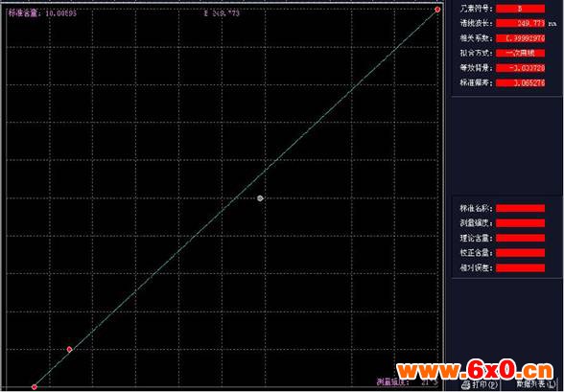Click the 相关系数 correlation coefficient field
Image resolution: width=564 pixels, height=392 pixels.
pos(520,38)
